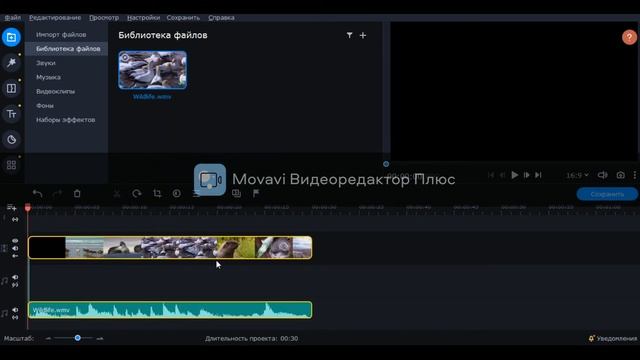
Task: Click the video track arrow control
Action: 15,256
